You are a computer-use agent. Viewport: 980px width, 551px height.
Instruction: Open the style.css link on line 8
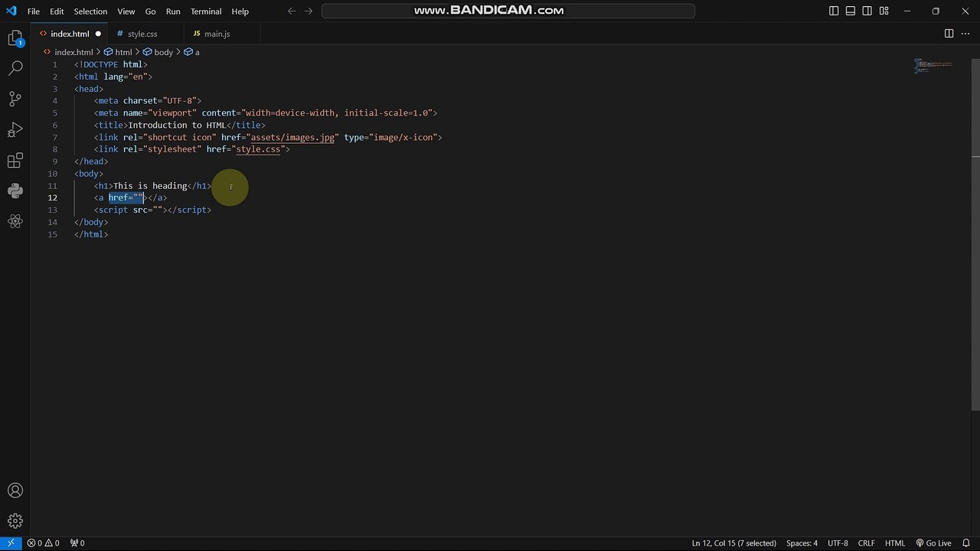(258, 149)
